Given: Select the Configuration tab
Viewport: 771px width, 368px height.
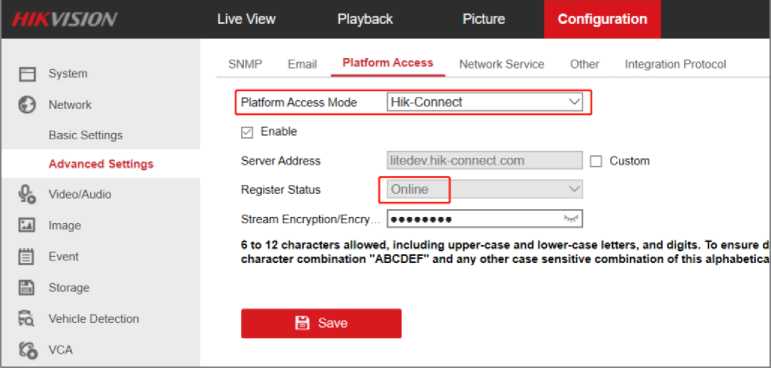Looking at the screenshot, I should coord(602,19).
